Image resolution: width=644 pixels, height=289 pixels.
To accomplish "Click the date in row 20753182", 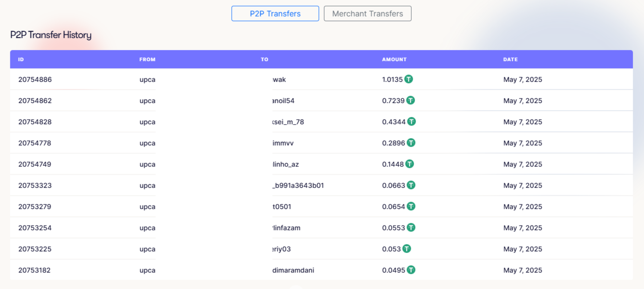I will point(523,270).
